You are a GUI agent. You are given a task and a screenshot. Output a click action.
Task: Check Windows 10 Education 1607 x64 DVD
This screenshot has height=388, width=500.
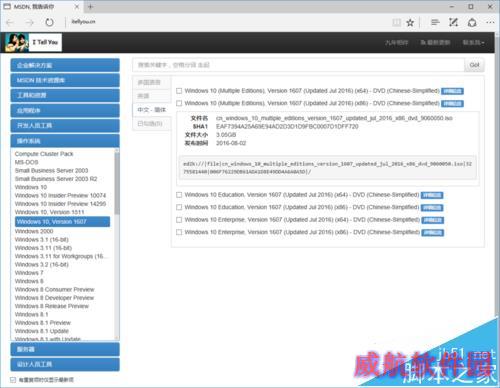point(179,195)
